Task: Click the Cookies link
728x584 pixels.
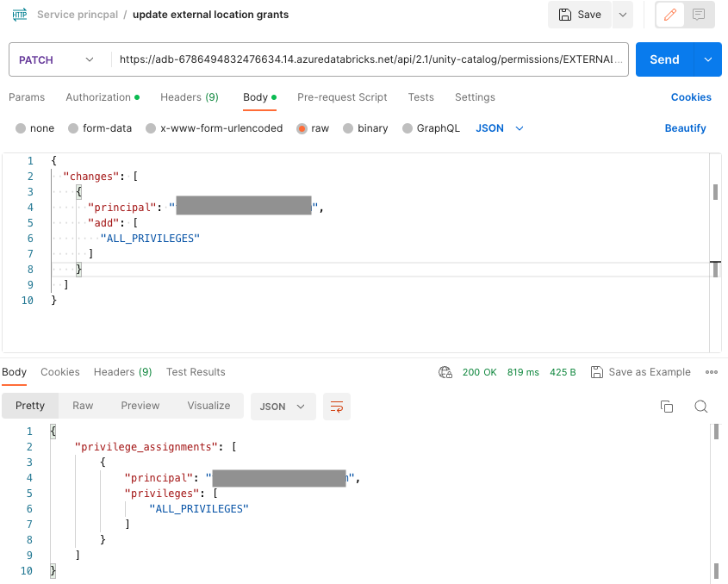Action: 691,97
